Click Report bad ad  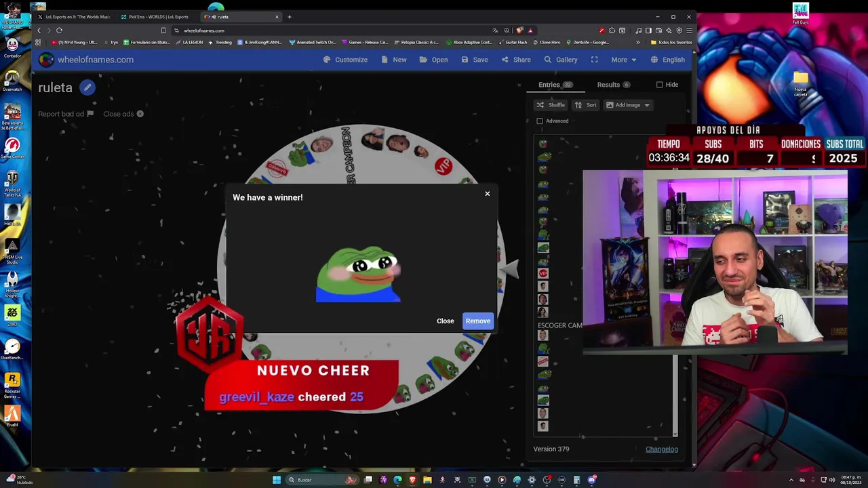pos(66,114)
